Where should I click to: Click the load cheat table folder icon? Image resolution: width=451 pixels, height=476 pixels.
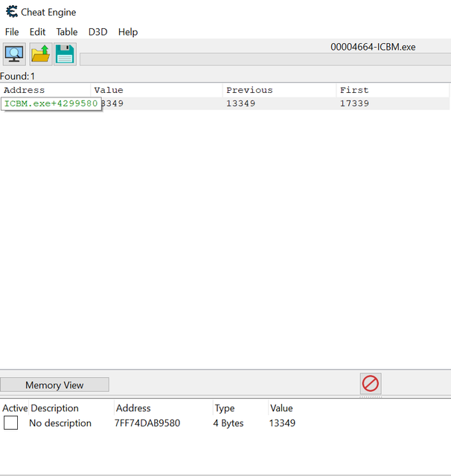click(x=41, y=54)
